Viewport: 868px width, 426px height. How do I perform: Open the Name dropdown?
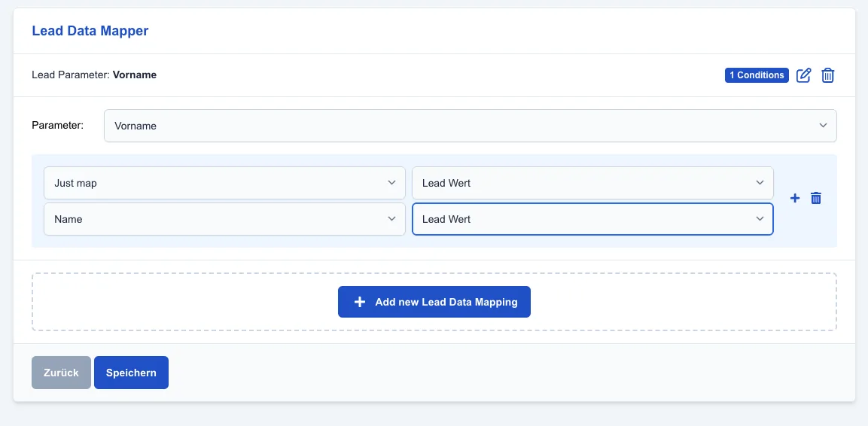click(225, 219)
